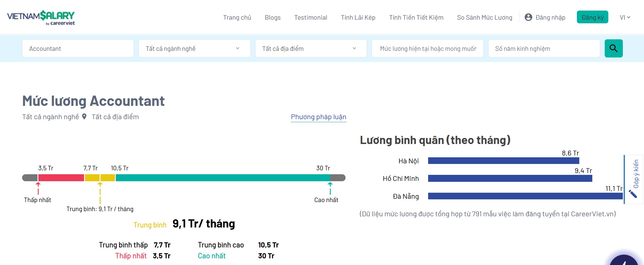Click the magnifier search button
Screen dimensions: 644x265
pos(613,48)
